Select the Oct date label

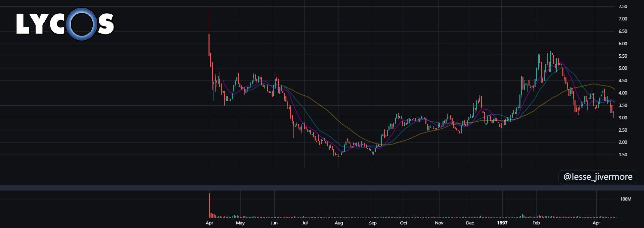click(x=404, y=223)
